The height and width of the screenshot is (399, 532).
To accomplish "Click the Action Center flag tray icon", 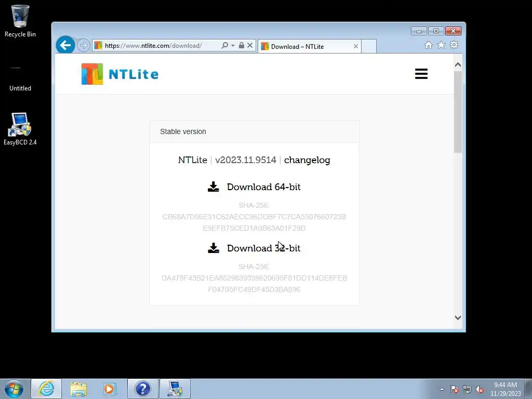I will pos(455,390).
